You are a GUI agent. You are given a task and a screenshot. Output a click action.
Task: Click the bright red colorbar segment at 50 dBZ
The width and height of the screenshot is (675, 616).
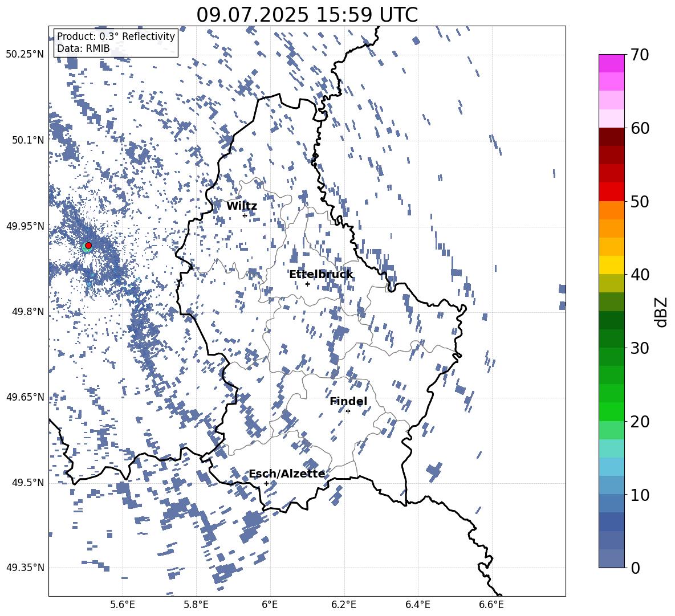coord(611,192)
